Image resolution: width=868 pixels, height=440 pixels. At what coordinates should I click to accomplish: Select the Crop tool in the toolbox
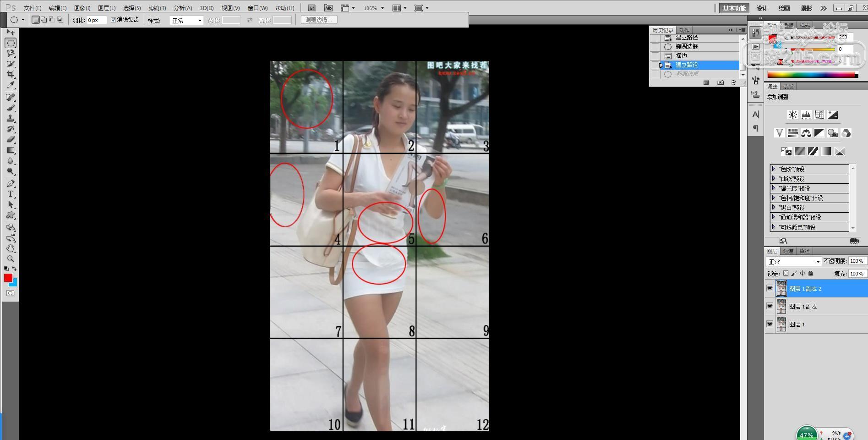(x=11, y=74)
